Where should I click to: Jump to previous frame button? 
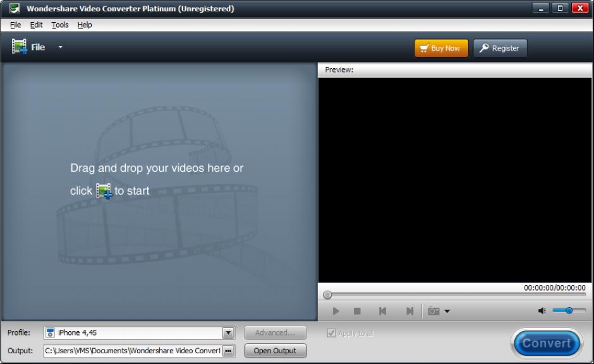382,311
